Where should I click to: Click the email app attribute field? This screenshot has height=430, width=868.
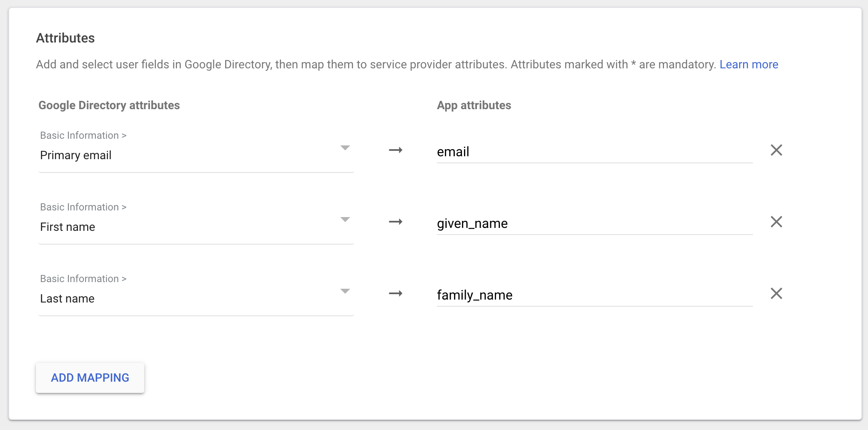pos(595,152)
